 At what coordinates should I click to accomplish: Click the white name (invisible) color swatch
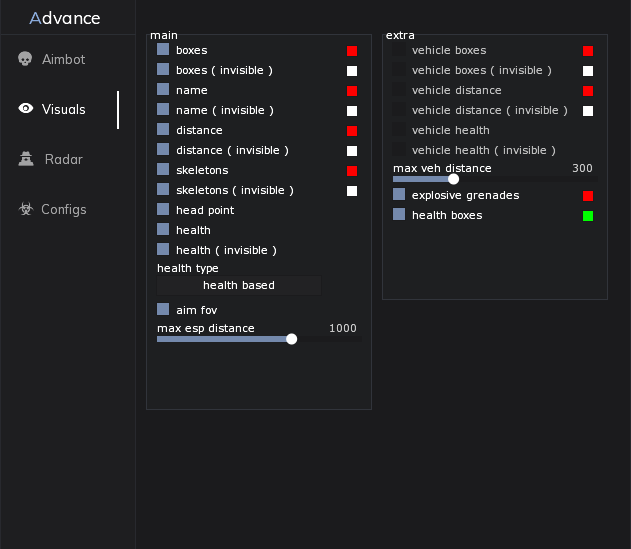(x=352, y=111)
